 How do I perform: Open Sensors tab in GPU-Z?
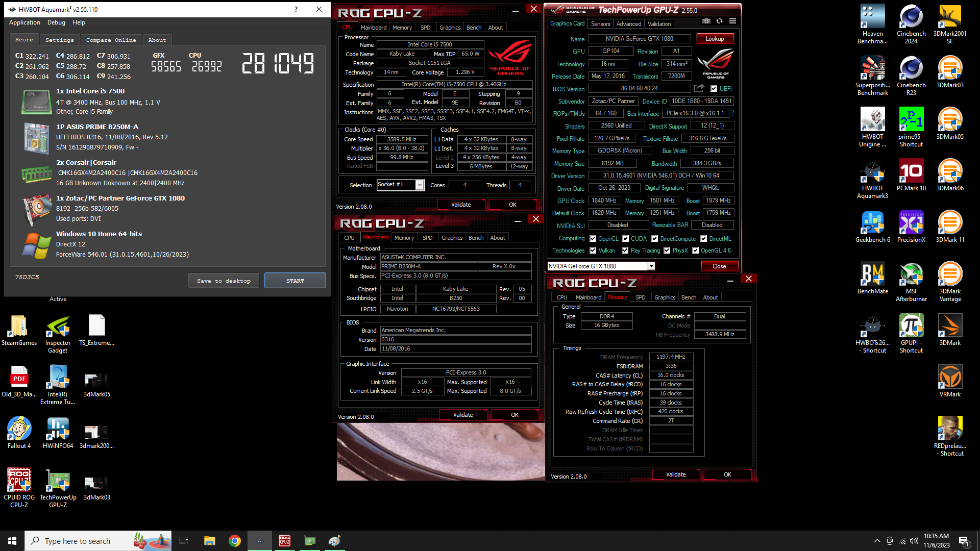600,24
